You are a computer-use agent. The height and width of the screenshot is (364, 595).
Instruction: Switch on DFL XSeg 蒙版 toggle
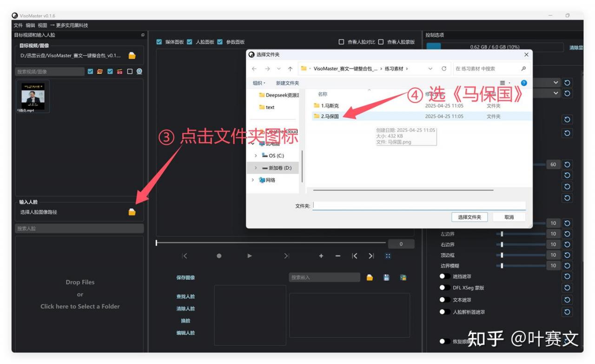[445, 288]
